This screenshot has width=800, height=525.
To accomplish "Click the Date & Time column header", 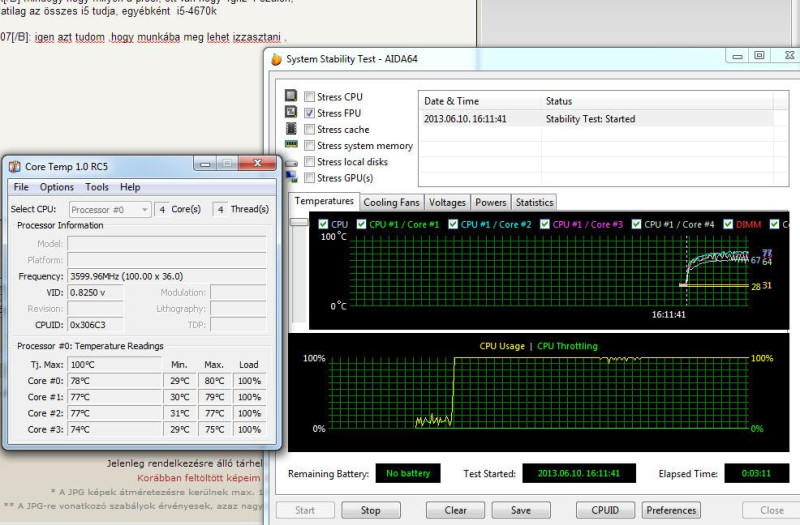I will click(x=479, y=101).
